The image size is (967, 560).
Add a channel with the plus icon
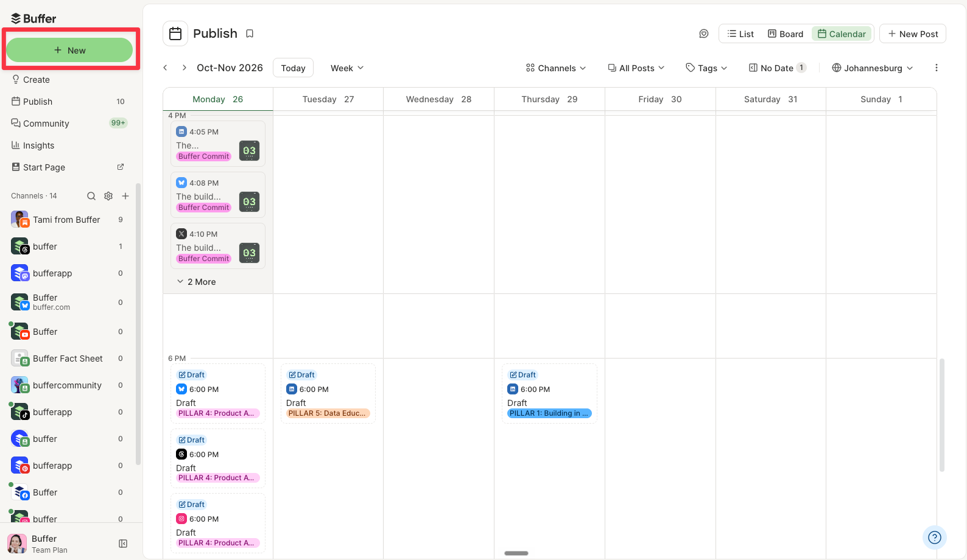pyautogui.click(x=125, y=196)
